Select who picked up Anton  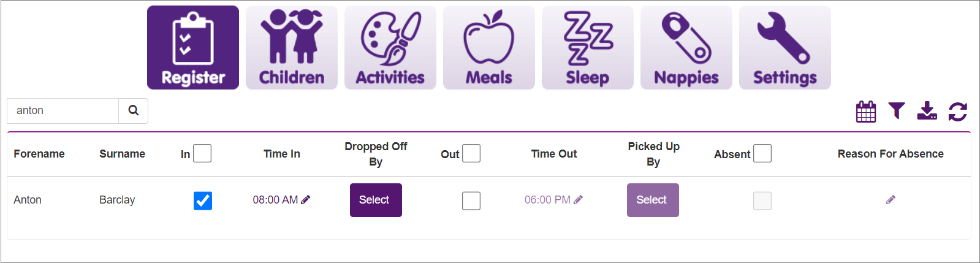coord(653,200)
